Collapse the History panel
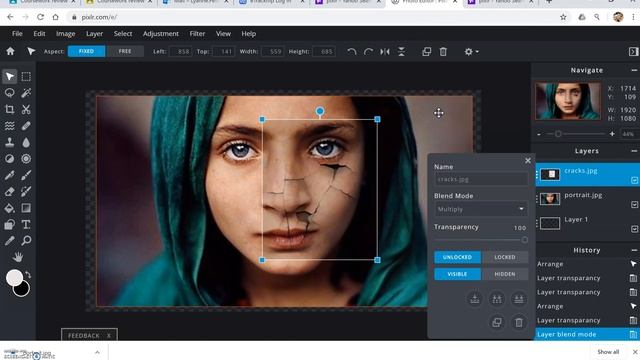Image resolution: width=640 pixels, height=360 pixels. point(633,250)
